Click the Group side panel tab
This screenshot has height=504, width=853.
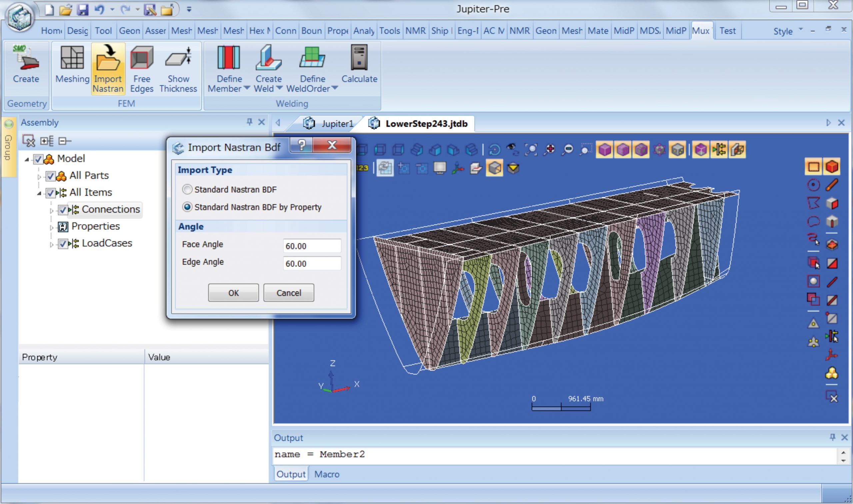(x=8, y=147)
